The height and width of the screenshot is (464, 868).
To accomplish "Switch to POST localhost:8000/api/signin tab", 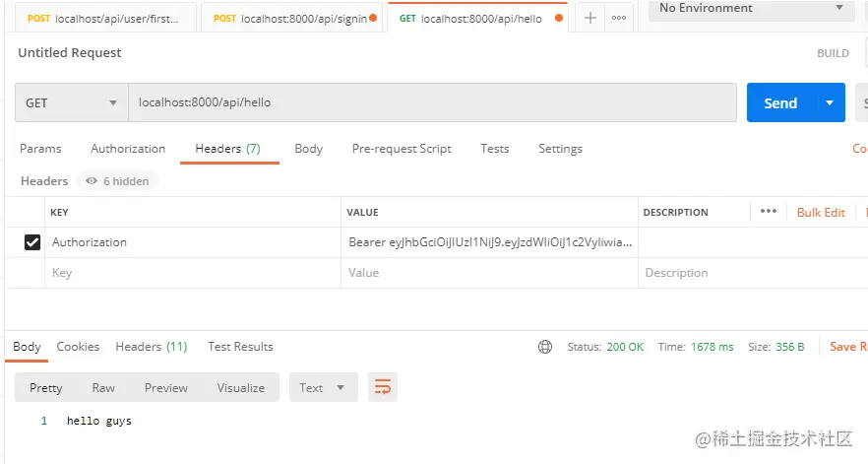I will [x=291, y=19].
